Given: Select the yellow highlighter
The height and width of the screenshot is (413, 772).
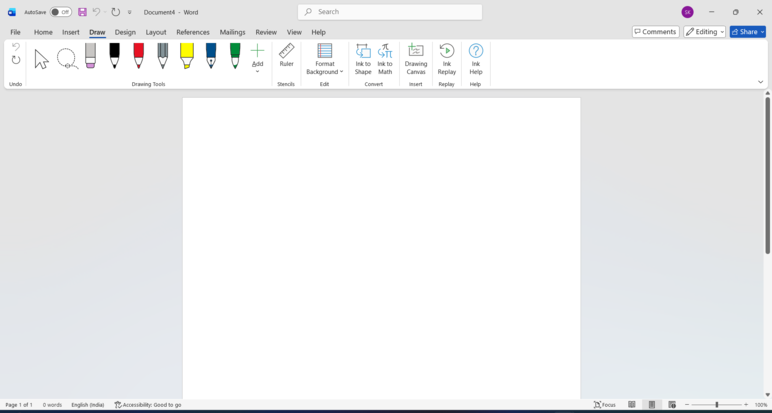Looking at the screenshot, I should pyautogui.click(x=187, y=56).
